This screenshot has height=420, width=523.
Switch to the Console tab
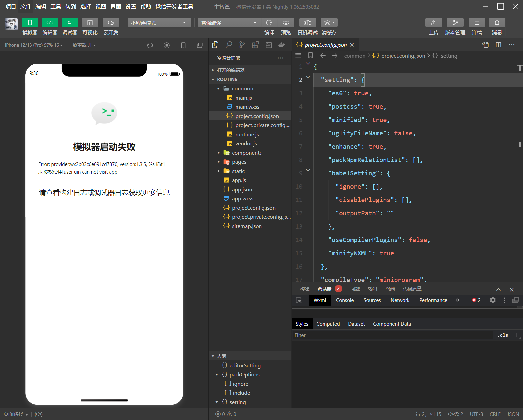[345, 300]
